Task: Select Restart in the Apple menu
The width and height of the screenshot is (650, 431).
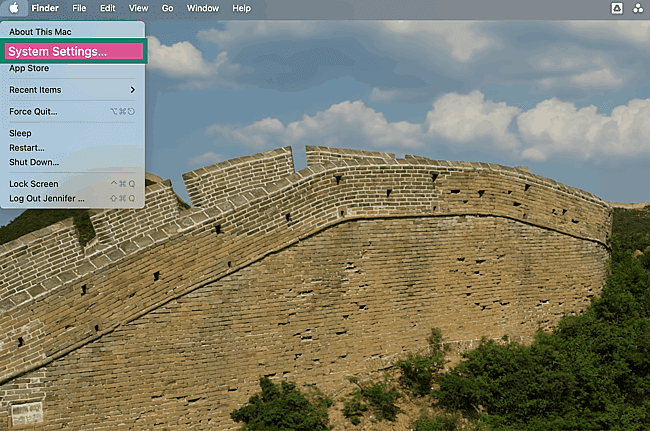Action: pyautogui.click(x=27, y=147)
